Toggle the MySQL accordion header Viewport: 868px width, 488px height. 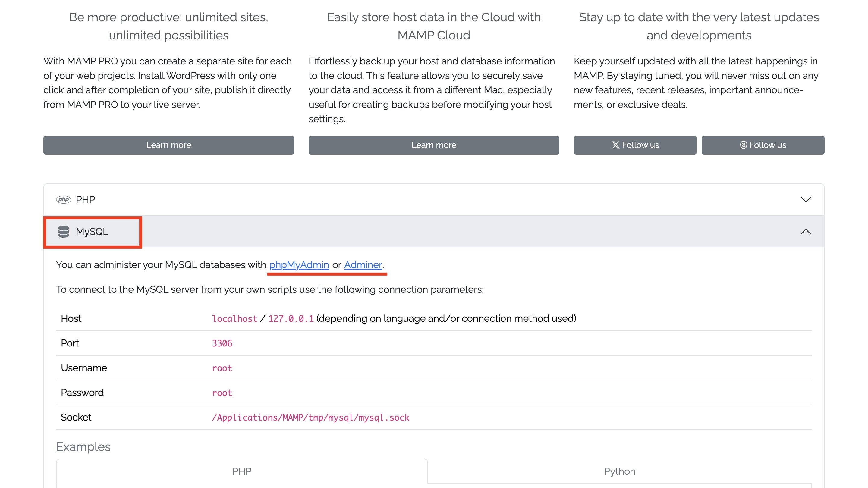(434, 232)
